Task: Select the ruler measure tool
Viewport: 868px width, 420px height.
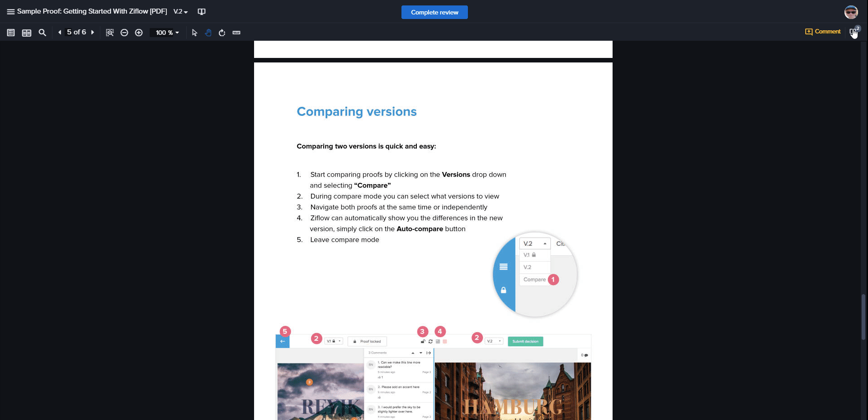Action: click(236, 33)
